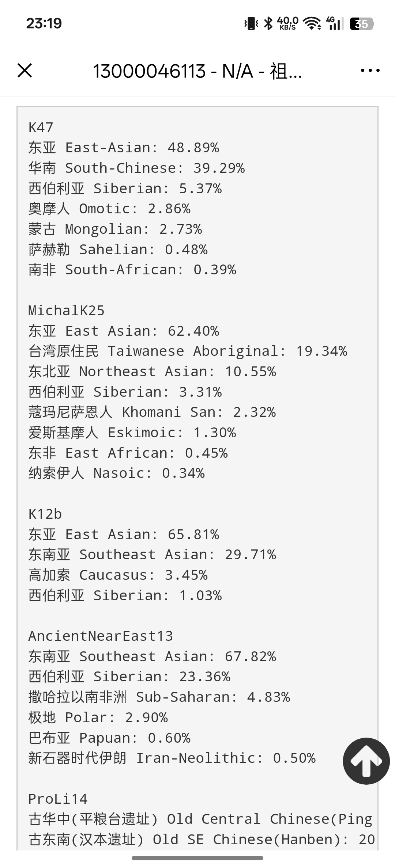Tap the battery level indicator
Screen dimensions: 395x868
pyautogui.click(x=361, y=24)
